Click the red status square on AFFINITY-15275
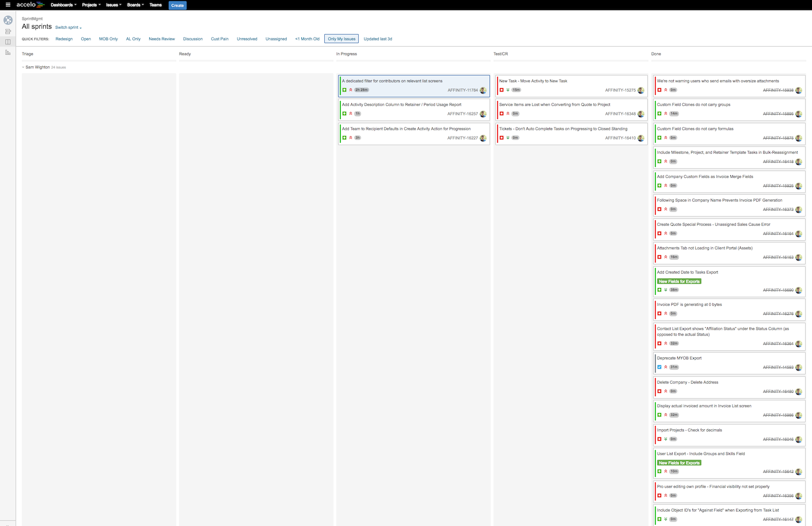This screenshot has height=526, width=812. point(502,90)
